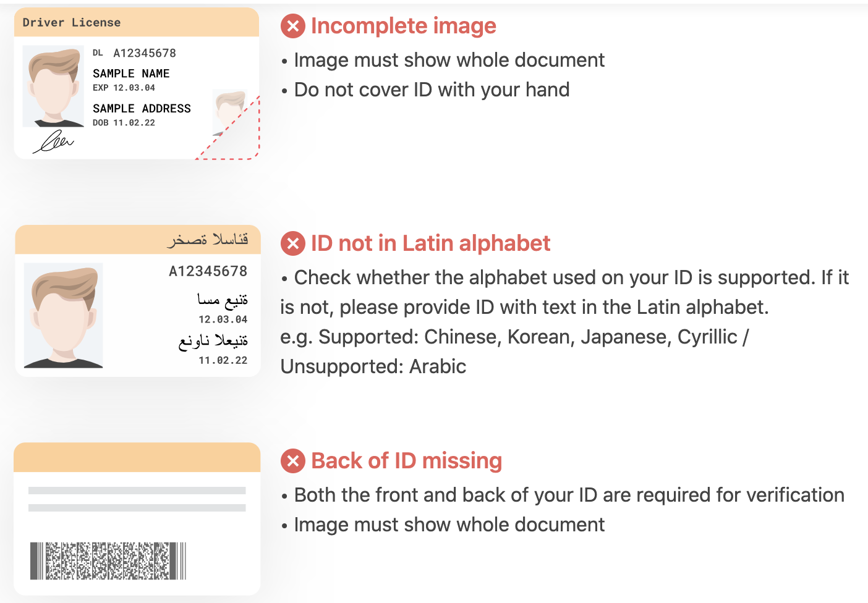Click the Incomplete image heading
Viewport: 868px width, 603px height.
click(404, 26)
